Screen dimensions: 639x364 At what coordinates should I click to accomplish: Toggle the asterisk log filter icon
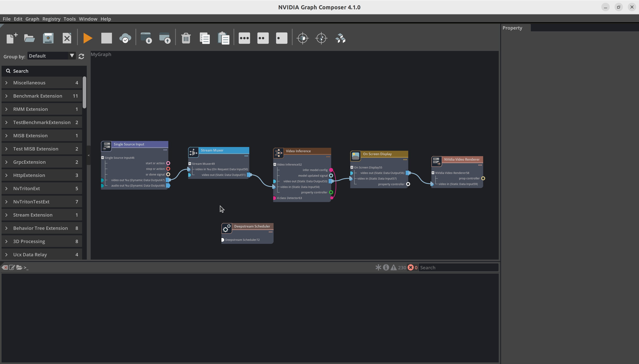(378, 268)
